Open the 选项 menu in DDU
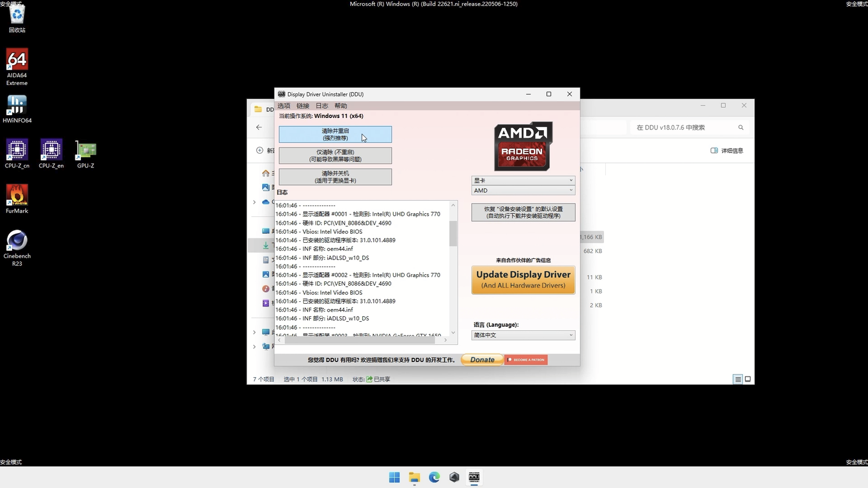Screen dimensions: 868x488 click(x=283, y=105)
